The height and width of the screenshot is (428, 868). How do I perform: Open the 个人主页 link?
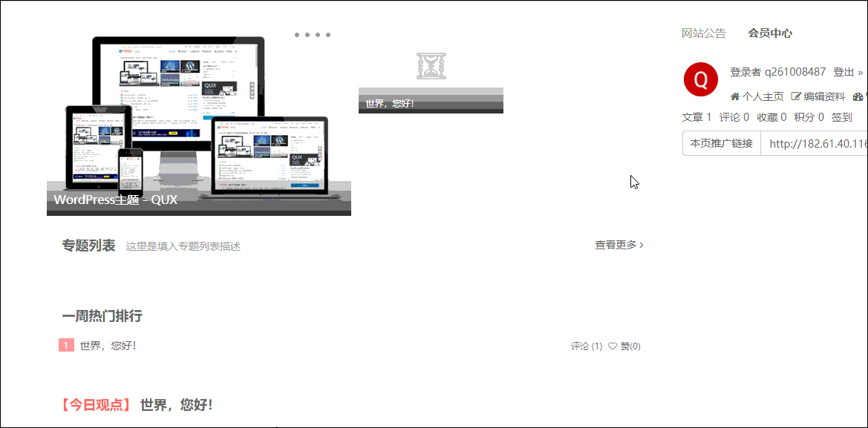[763, 96]
